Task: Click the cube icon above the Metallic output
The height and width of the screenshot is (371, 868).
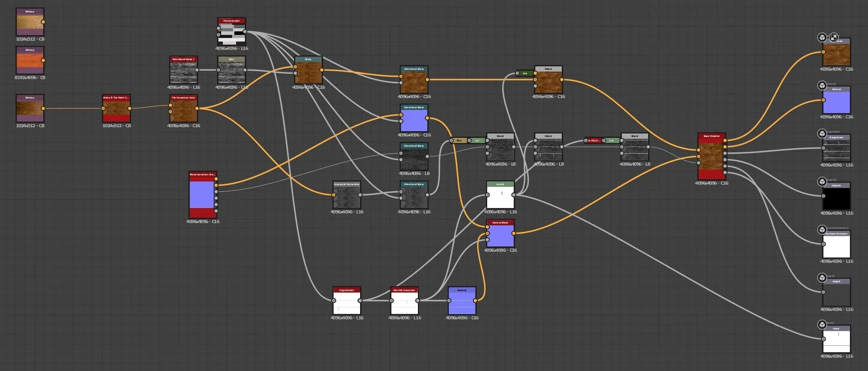Action: (822, 182)
